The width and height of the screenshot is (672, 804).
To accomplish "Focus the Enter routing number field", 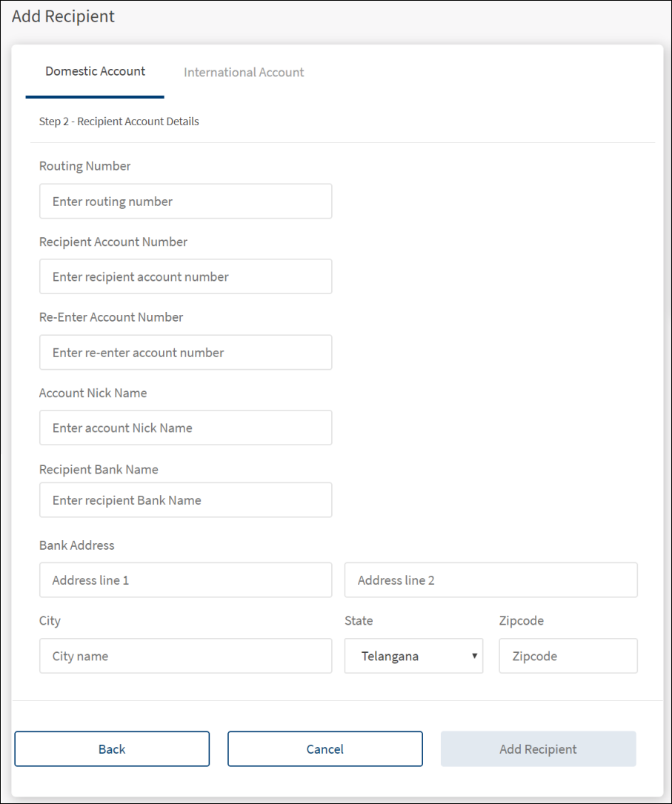I will (185, 202).
